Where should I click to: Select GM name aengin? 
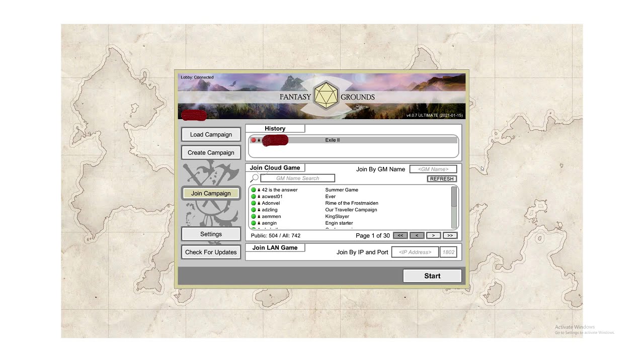(269, 223)
